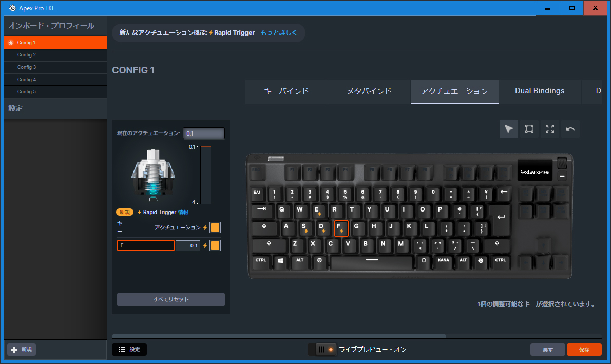Click the media button below the volume roller

tap(562, 177)
